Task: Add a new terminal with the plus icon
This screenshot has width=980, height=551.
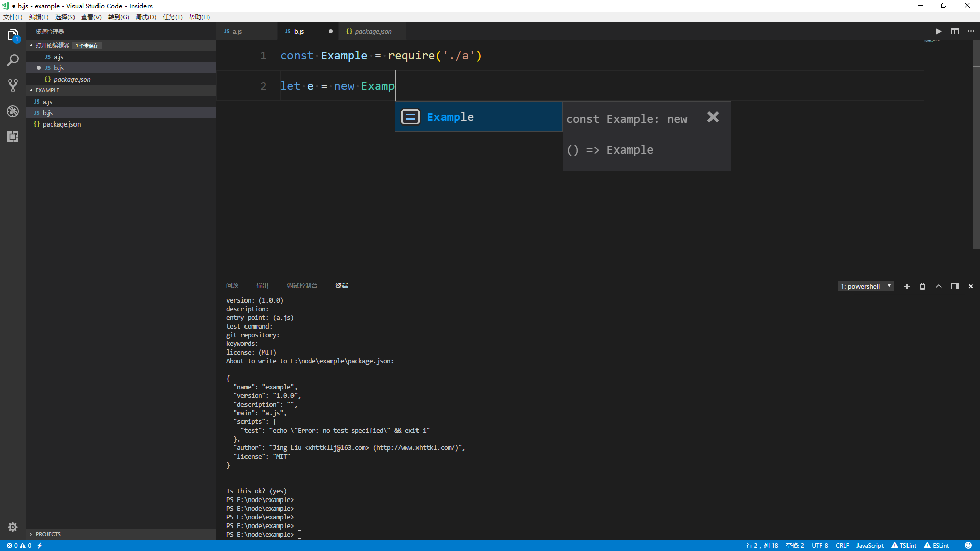Action: pos(906,286)
